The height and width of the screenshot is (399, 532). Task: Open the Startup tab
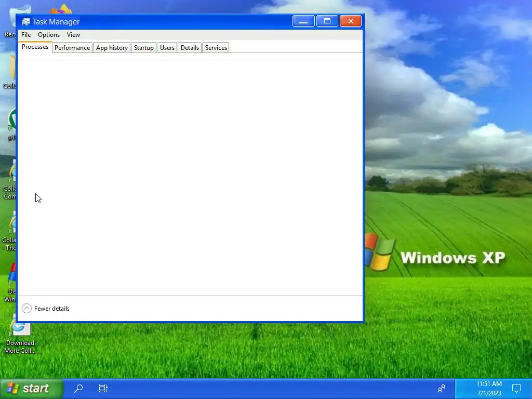144,48
